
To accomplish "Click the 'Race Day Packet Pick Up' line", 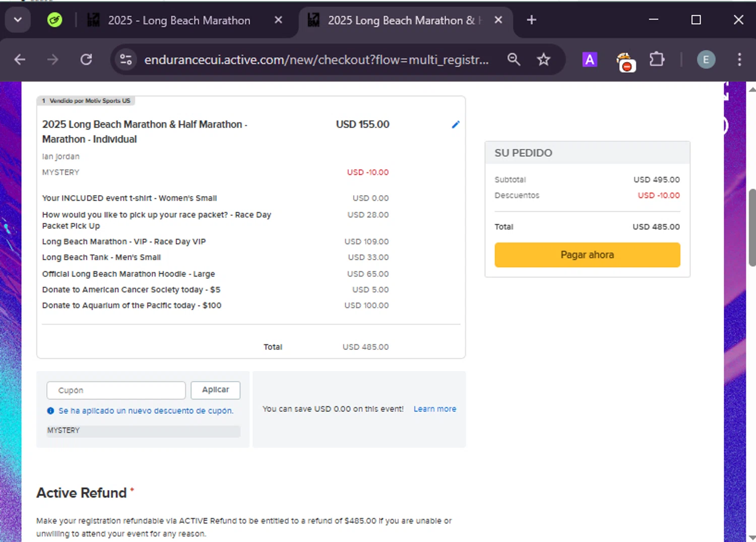I will point(157,220).
